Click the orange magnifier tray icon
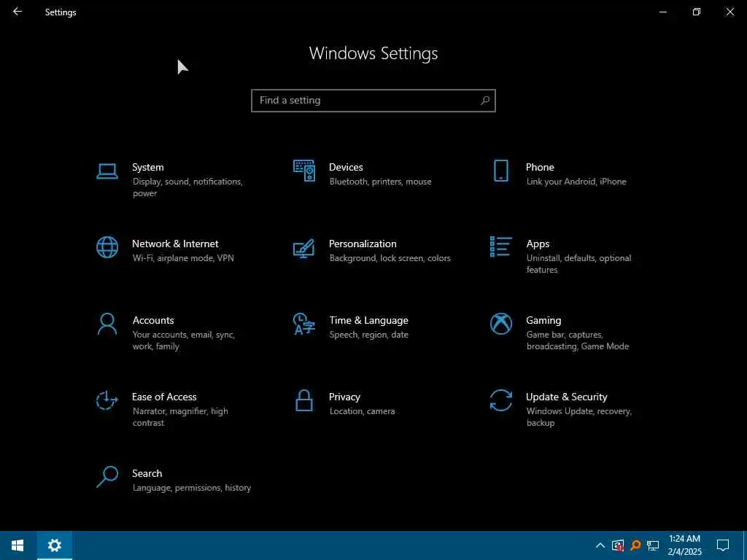Image resolution: width=747 pixels, height=560 pixels. coord(635,545)
